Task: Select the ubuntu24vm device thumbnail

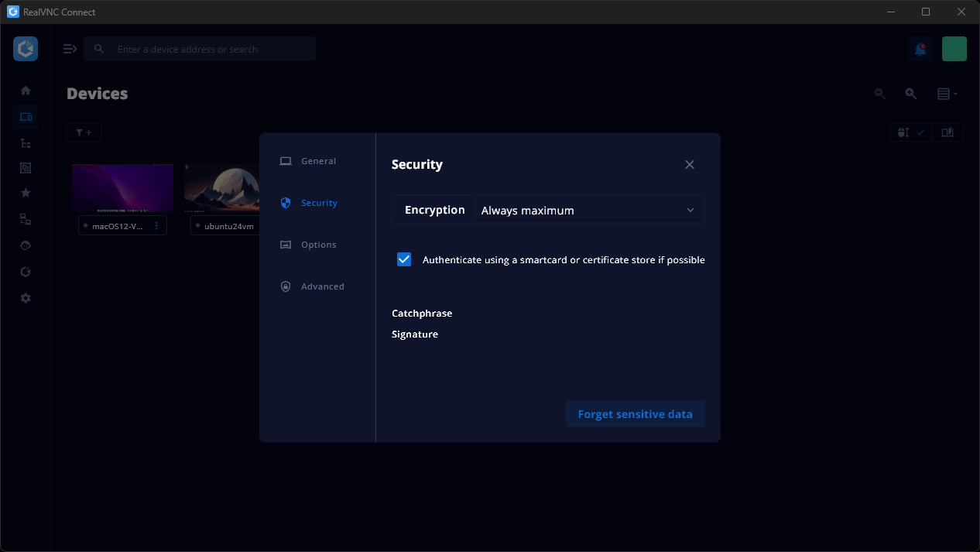Action: coord(222,187)
